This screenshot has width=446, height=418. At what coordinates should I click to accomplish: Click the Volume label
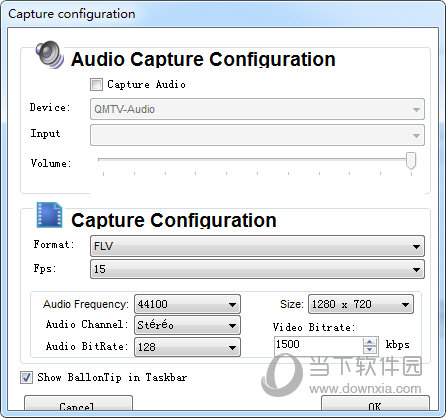coord(51,163)
